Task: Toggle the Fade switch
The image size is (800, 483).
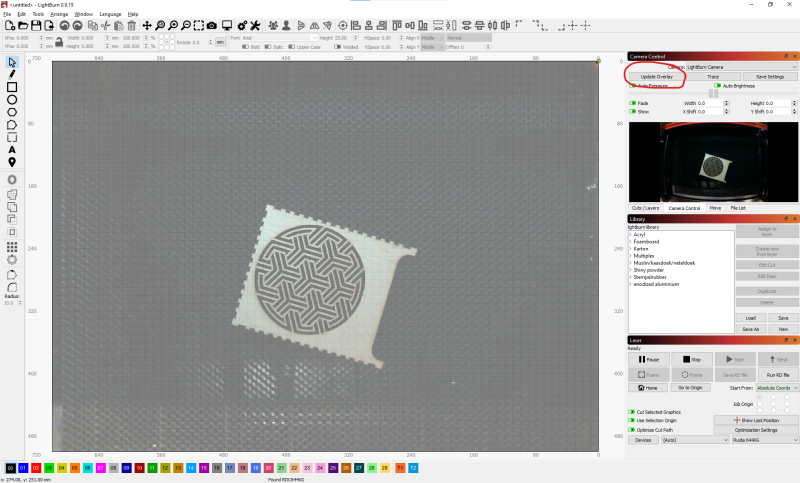Action: point(633,103)
